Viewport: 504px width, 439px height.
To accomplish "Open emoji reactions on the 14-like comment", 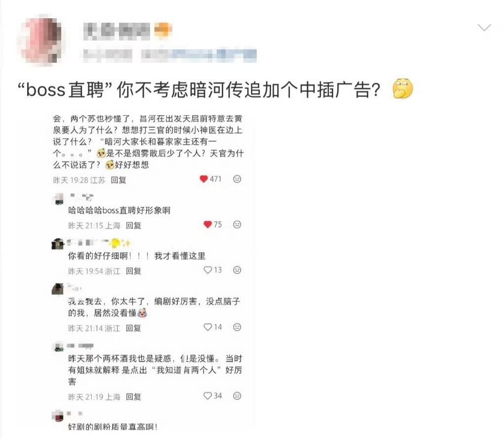I will tap(237, 327).
